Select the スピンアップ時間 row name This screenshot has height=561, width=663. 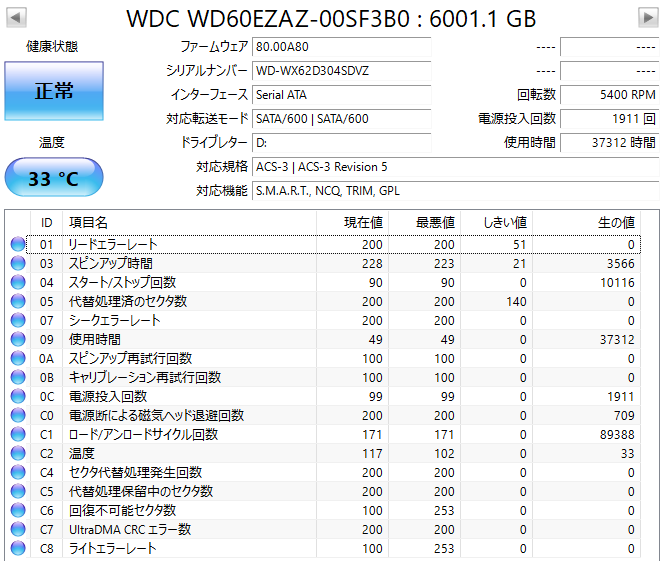[111, 263]
